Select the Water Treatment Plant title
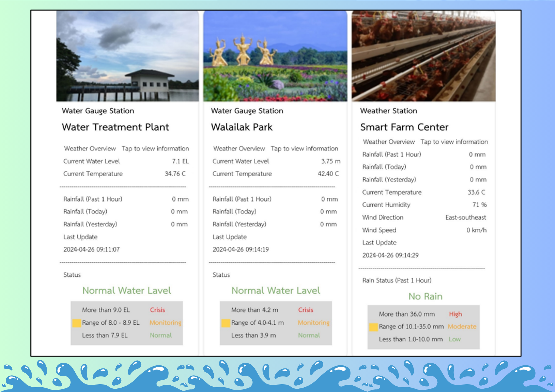Screen dimensions: 555x392 tap(115, 127)
